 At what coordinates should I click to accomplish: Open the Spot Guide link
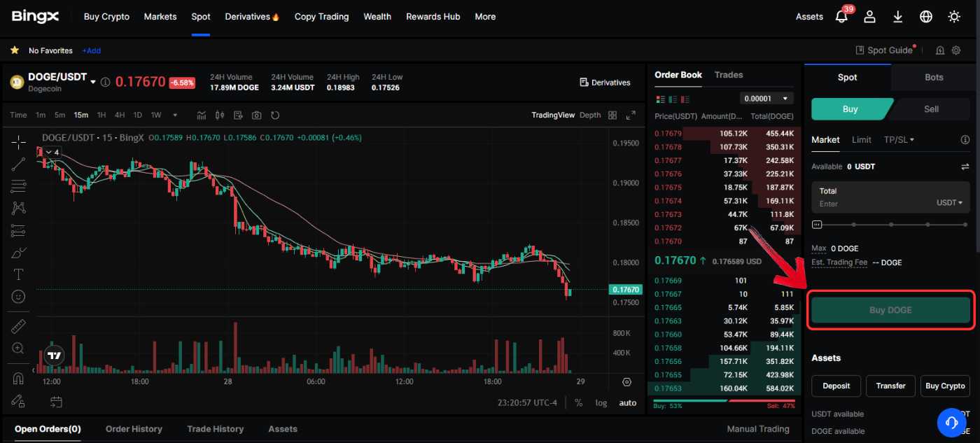pyautogui.click(x=885, y=50)
